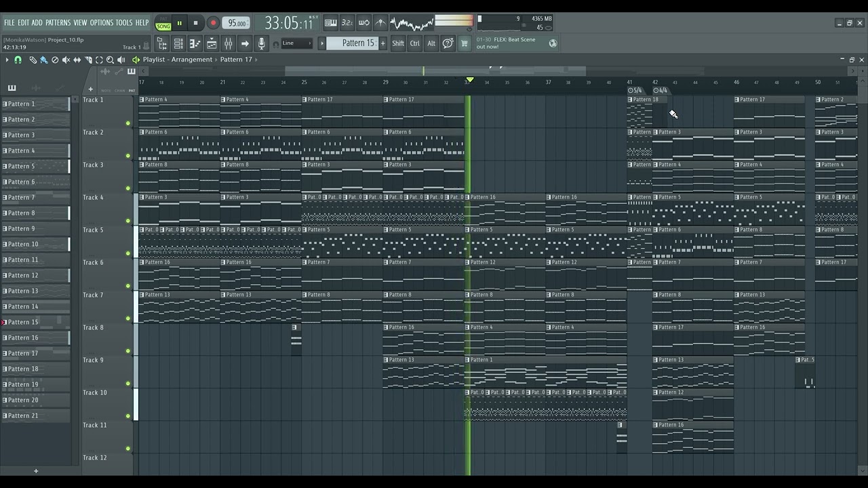This screenshot has height=488, width=868.
Task: Click the globe icon in news panel
Action: 553,43
